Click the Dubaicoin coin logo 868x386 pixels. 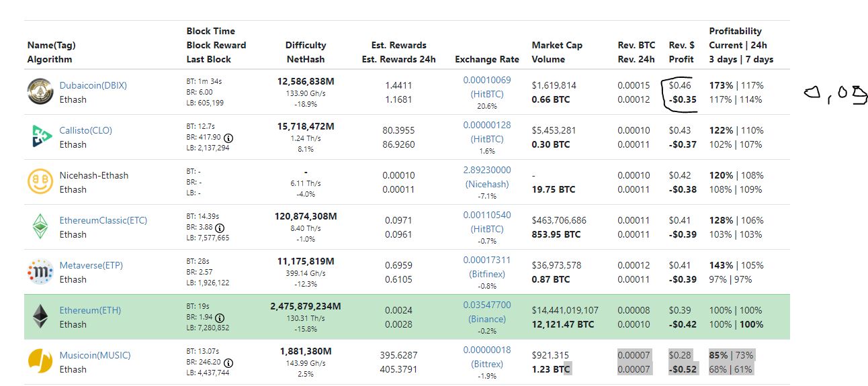(x=40, y=91)
